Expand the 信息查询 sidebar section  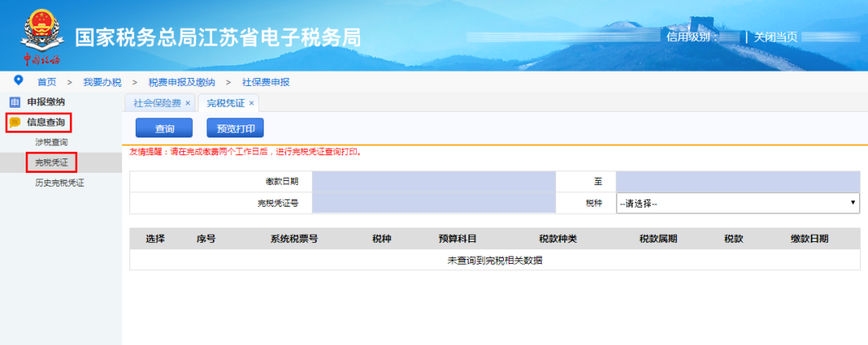coord(46,122)
